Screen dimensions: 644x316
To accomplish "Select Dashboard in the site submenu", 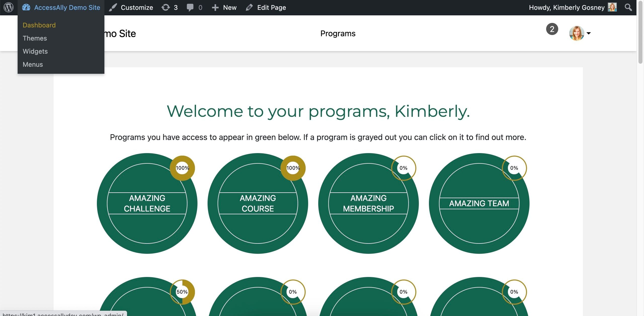I will pos(39,25).
